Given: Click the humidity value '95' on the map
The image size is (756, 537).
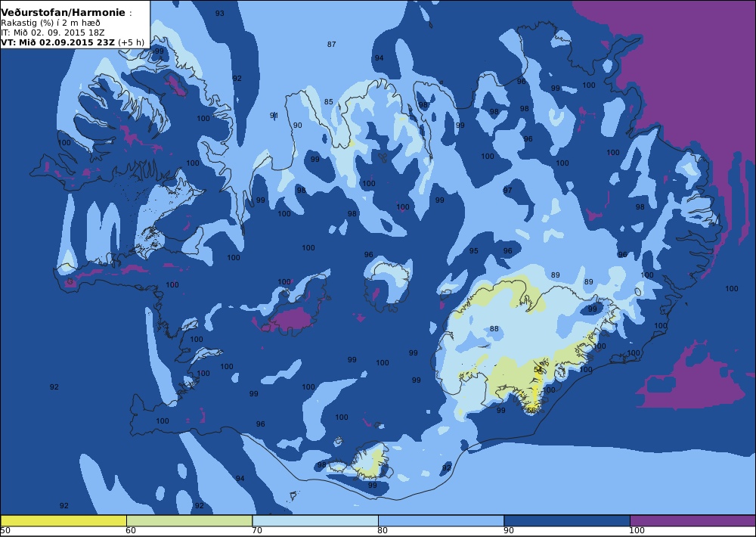Looking at the screenshot, I should click(x=474, y=251).
